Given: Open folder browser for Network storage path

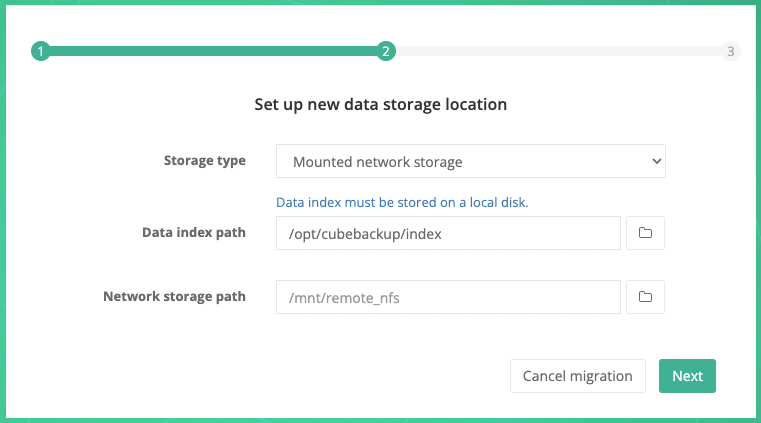Looking at the screenshot, I should point(645,297).
